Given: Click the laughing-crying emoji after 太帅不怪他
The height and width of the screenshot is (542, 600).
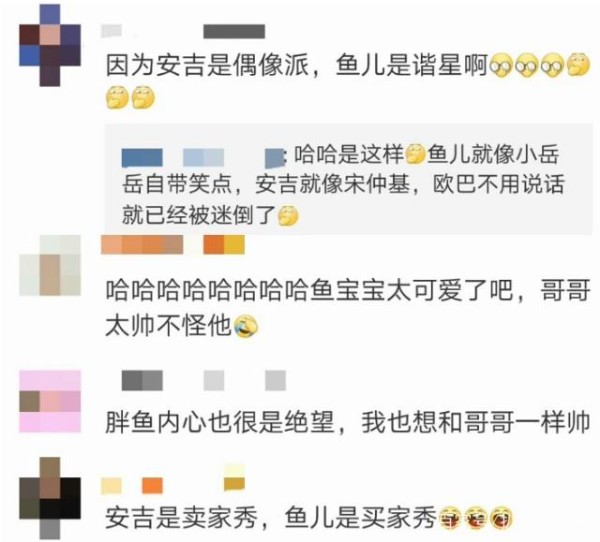Looking at the screenshot, I should pos(245,327).
